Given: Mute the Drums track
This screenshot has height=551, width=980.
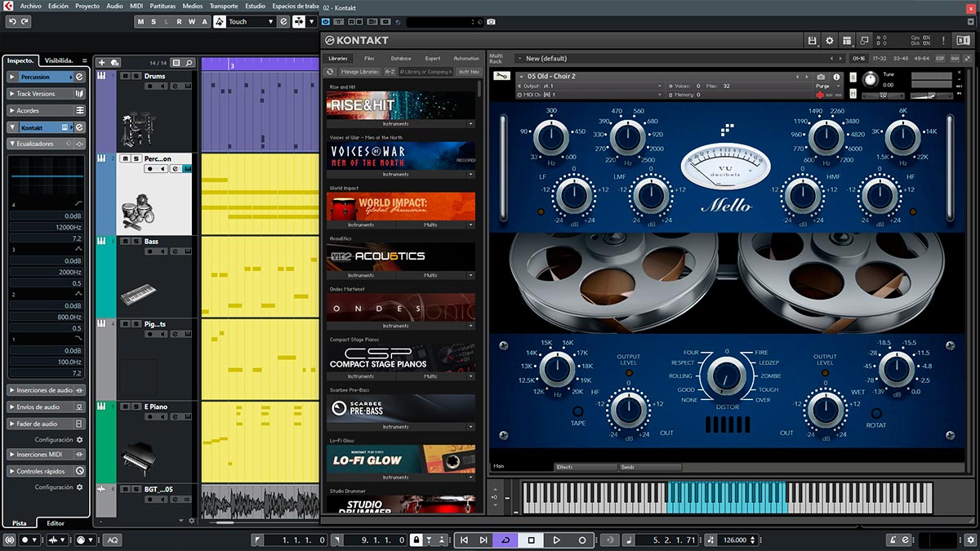Looking at the screenshot, I should pyautogui.click(x=125, y=76).
